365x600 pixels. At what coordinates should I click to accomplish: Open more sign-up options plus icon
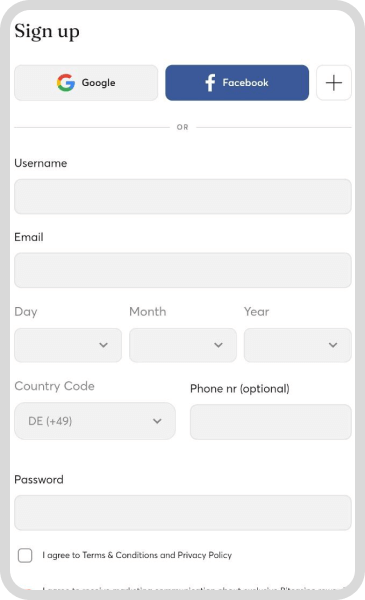[334, 83]
